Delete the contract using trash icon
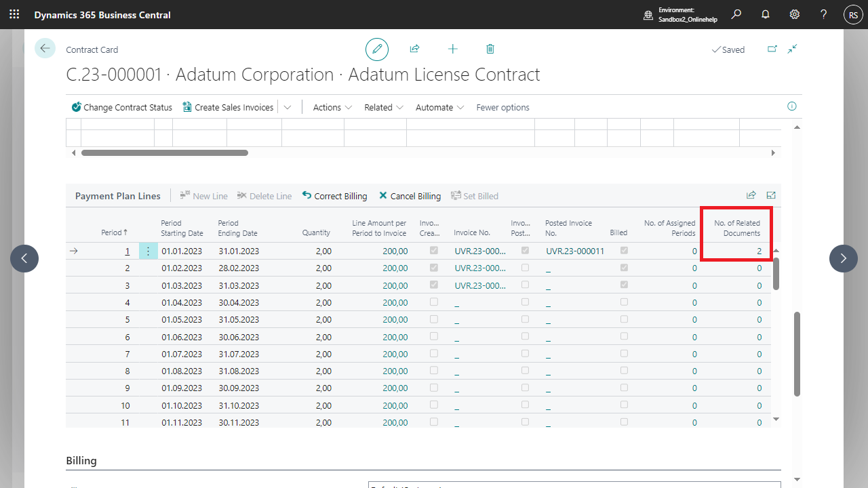The height and width of the screenshot is (488, 868). coord(490,49)
